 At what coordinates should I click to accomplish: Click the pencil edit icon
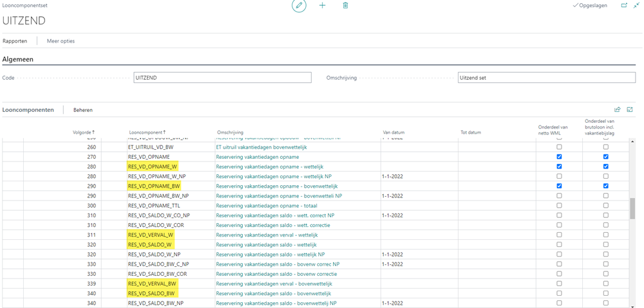tap(299, 5)
